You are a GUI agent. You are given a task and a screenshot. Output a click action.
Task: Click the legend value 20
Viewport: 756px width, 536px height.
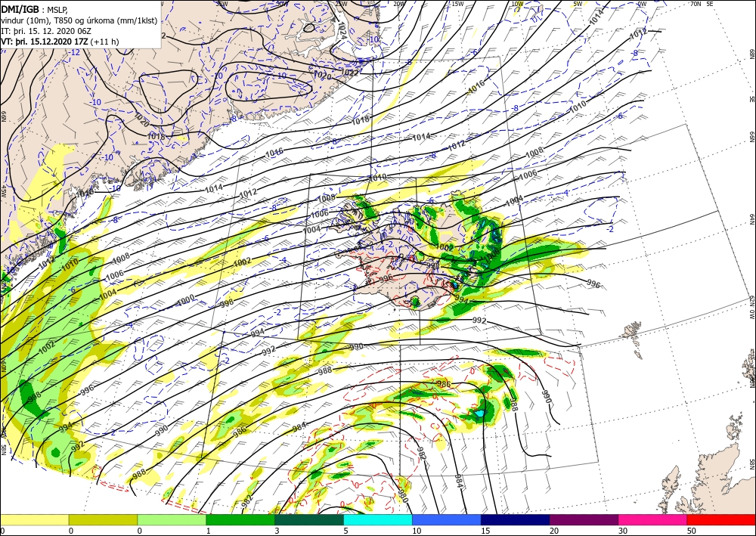(554, 531)
